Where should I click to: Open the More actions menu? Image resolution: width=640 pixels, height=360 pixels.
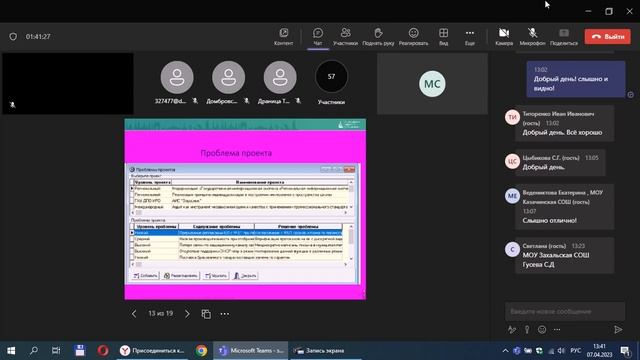pos(470,36)
